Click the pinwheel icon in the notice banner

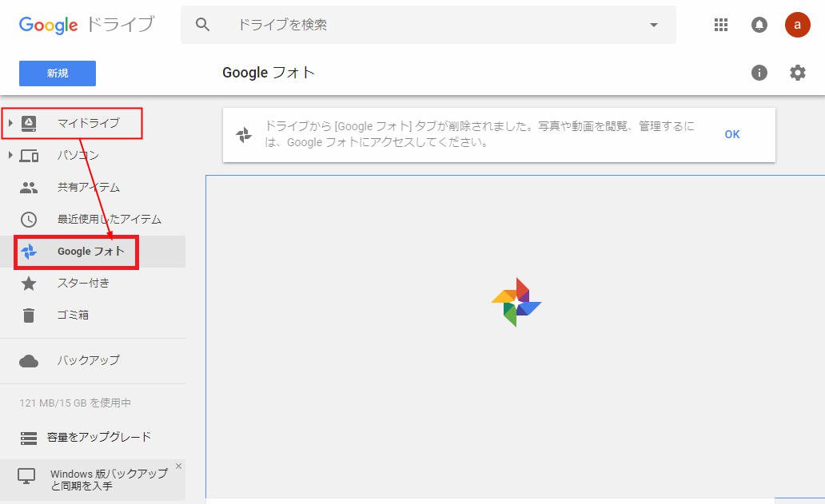(245, 135)
